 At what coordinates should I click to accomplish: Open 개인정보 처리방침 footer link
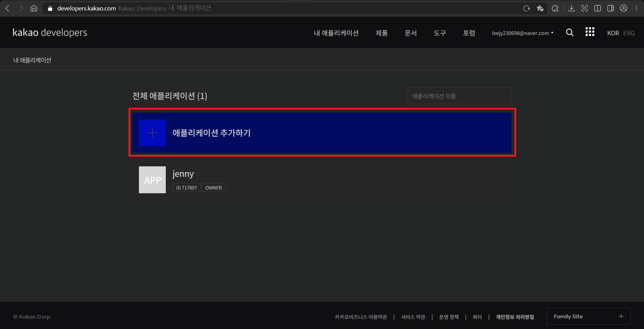point(515,317)
